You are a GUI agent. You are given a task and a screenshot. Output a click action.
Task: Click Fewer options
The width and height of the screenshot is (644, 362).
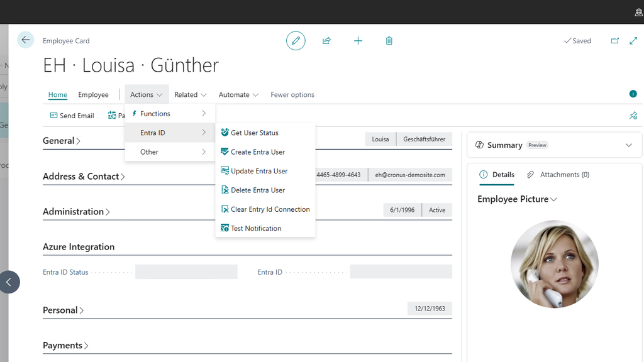tap(292, 94)
